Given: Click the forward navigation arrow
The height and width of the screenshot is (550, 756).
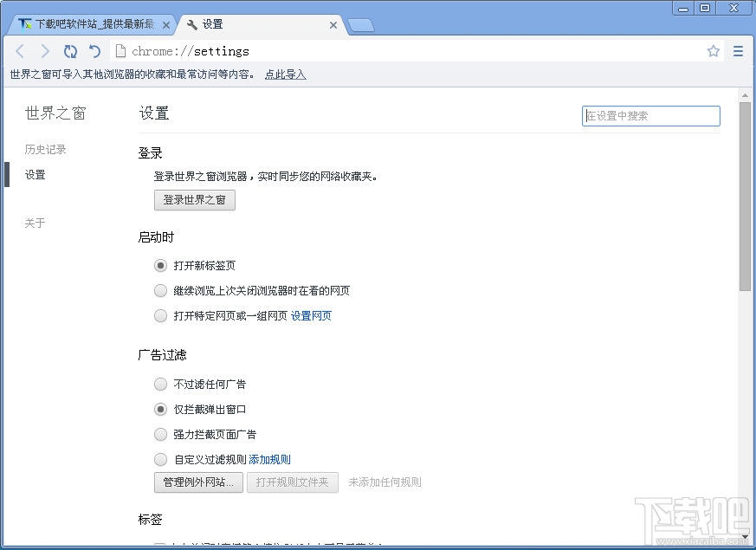Looking at the screenshot, I should coord(45,51).
